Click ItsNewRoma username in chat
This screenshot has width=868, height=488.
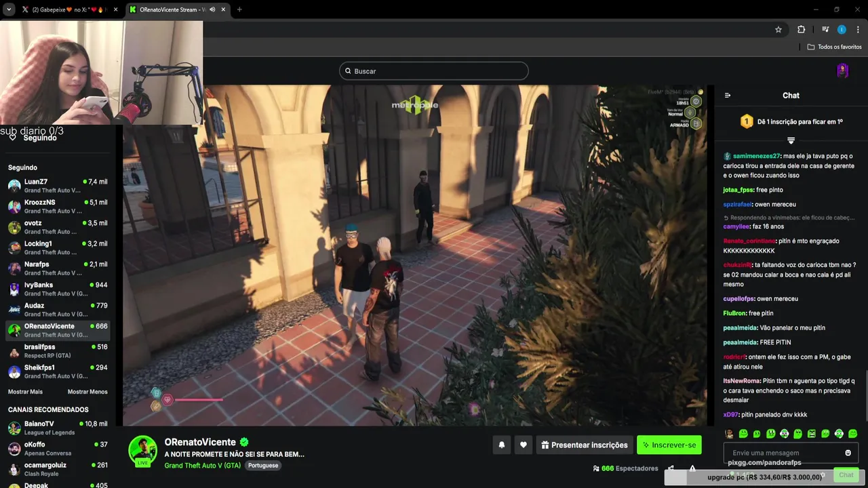pos(742,381)
